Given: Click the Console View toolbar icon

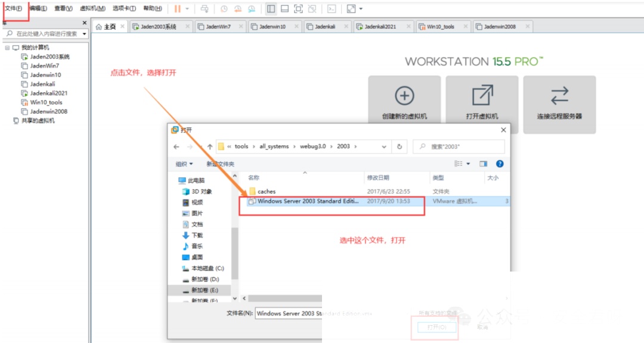Looking at the screenshot, I should click(x=332, y=8).
